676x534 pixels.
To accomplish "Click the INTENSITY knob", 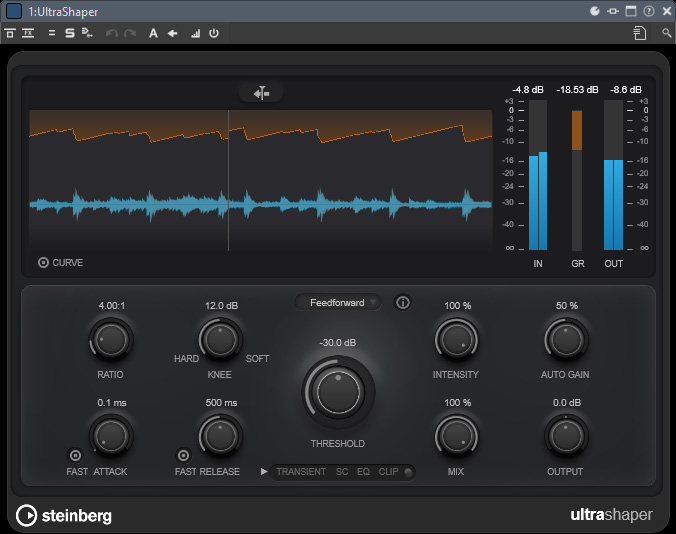I will tap(457, 340).
